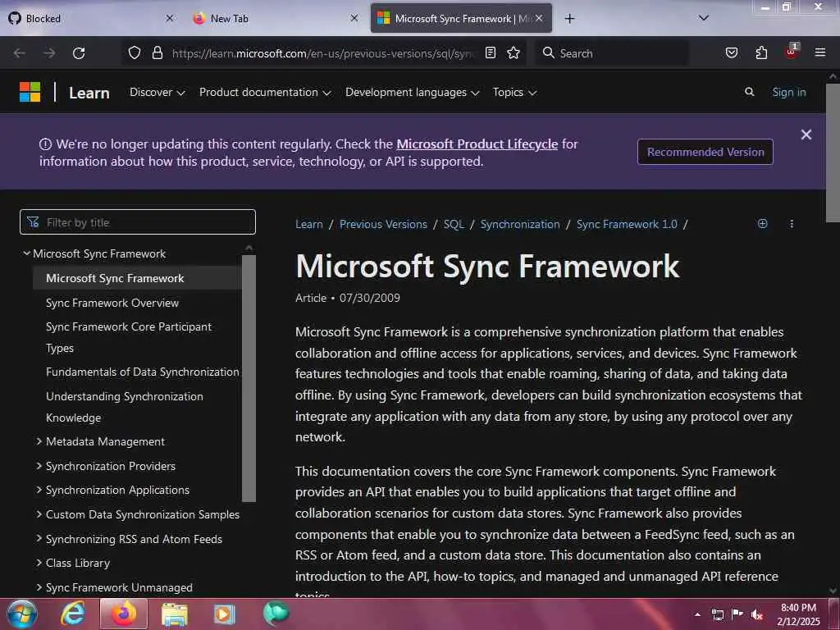Click the Action Center flag tray icon
Screen dimensions: 840x630
(737, 614)
